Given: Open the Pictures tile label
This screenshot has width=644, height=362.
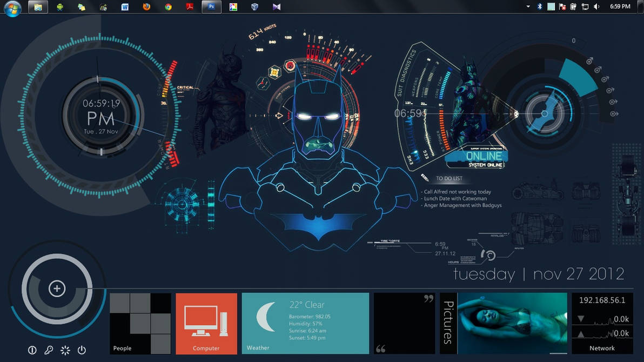Looking at the screenshot, I should pos(448,324).
